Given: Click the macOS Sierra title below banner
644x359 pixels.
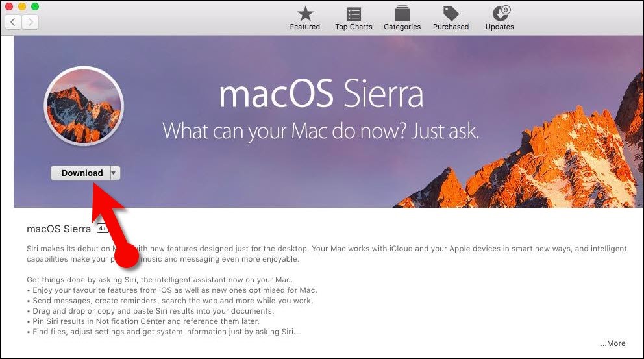Looking at the screenshot, I should (58, 229).
